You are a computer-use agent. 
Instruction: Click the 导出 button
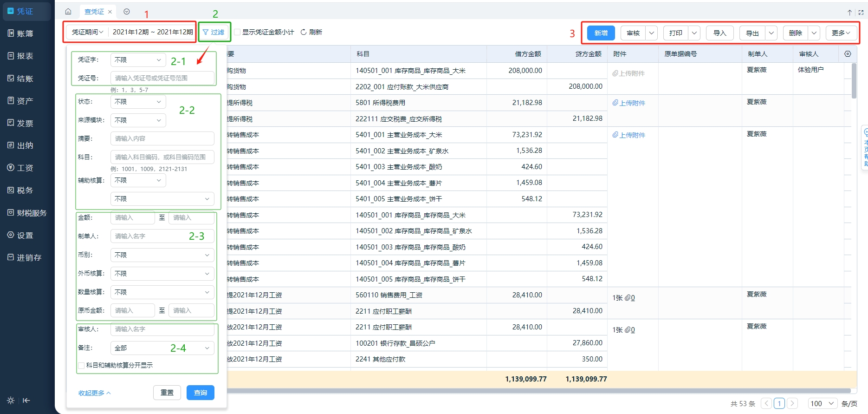pyautogui.click(x=752, y=33)
